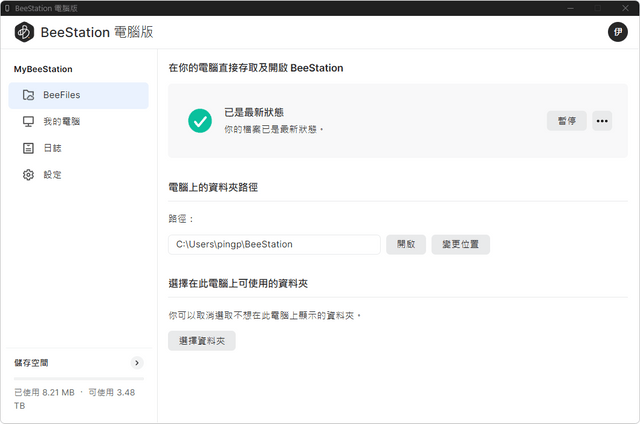The height and width of the screenshot is (424, 640).
Task: Click the BeeStation hexagon logo
Action: [24, 32]
